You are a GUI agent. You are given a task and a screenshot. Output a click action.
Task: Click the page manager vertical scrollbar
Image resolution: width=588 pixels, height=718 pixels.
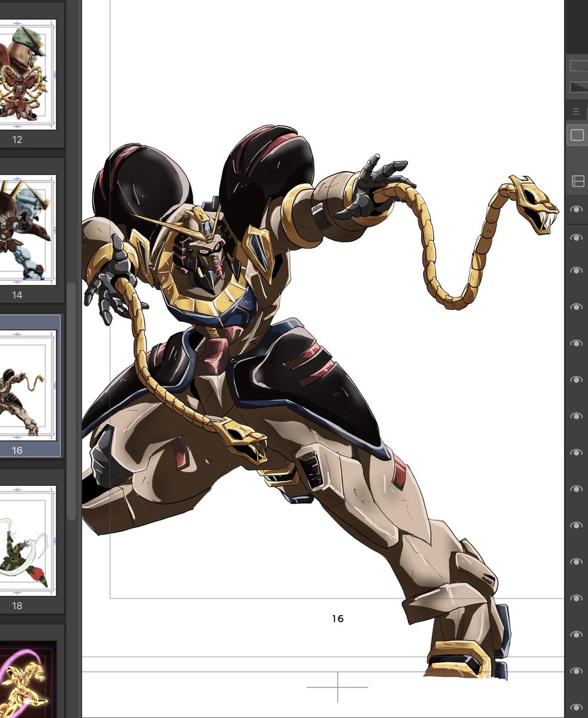(71, 401)
